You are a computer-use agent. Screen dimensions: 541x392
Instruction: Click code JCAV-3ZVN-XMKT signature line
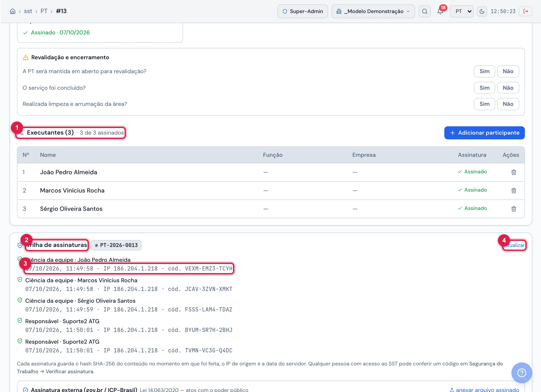pos(129,289)
